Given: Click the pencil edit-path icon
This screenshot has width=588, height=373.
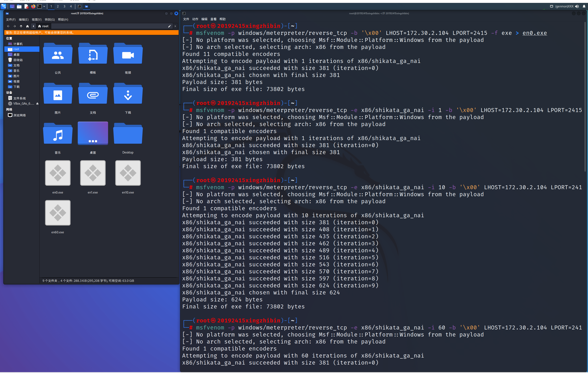Looking at the screenshot, I should pos(170,26).
